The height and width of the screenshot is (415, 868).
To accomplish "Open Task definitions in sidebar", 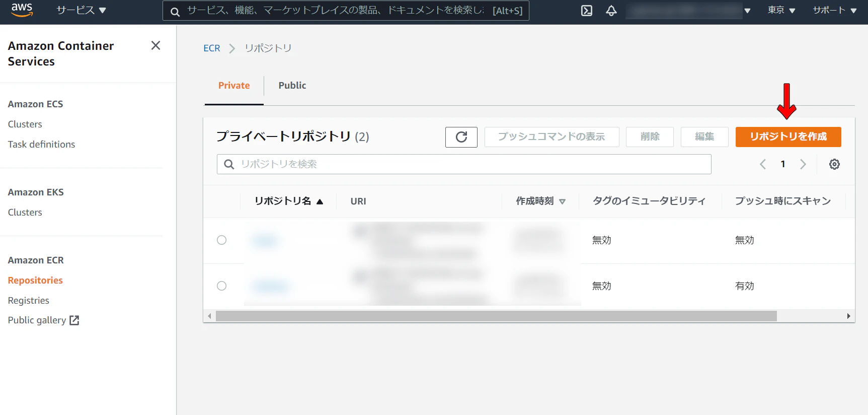I will (41, 145).
